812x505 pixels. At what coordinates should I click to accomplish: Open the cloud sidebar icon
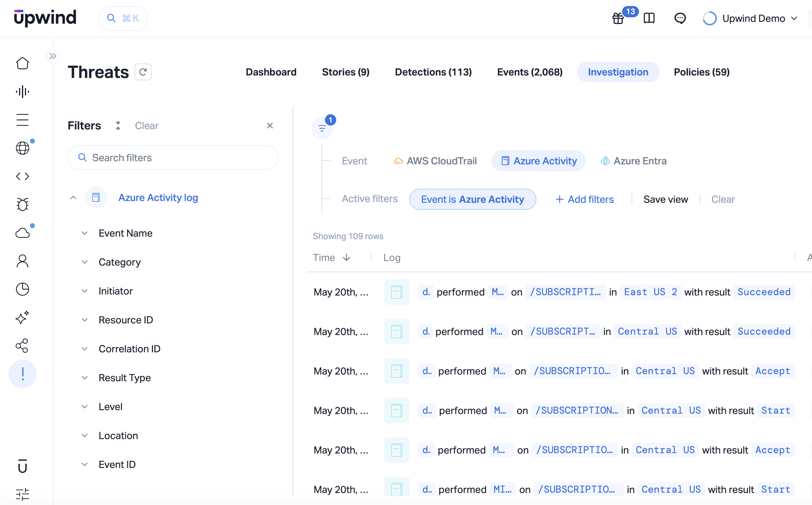pyautogui.click(x=23, y=233)
